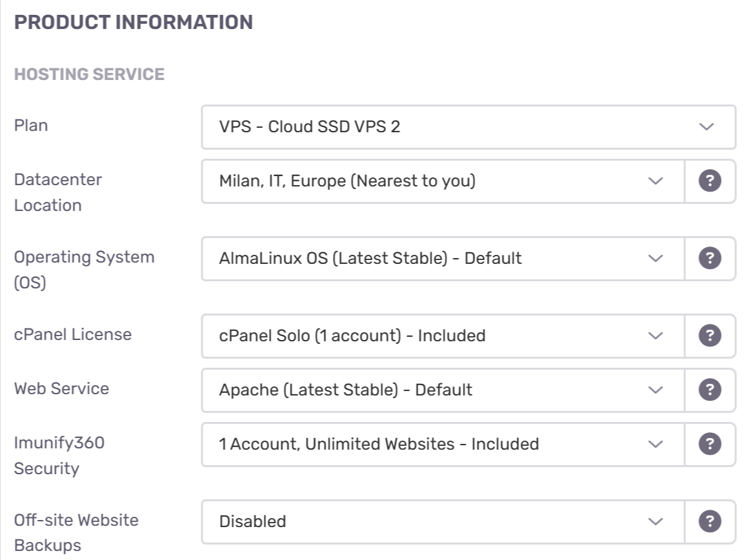Click the PRODUCT INFORMATION heading

pyautogui.click(x=134, y=23)
